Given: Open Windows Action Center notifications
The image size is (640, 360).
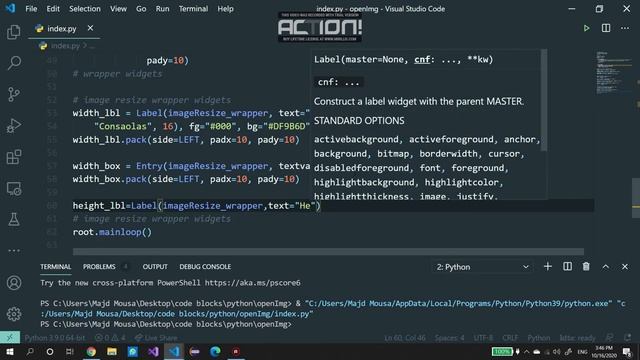Looking at the screenshot, I should coord(627,351).
